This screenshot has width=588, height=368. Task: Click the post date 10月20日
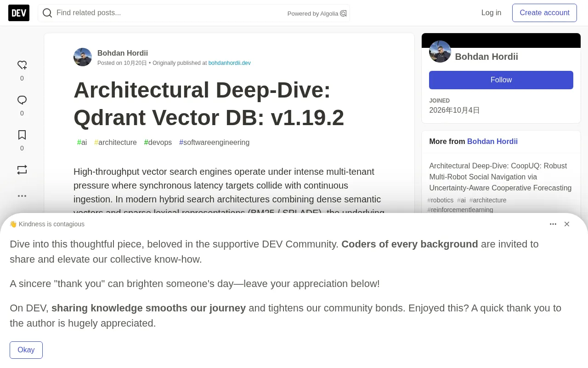pyautogui.click(x=135, y=63)
